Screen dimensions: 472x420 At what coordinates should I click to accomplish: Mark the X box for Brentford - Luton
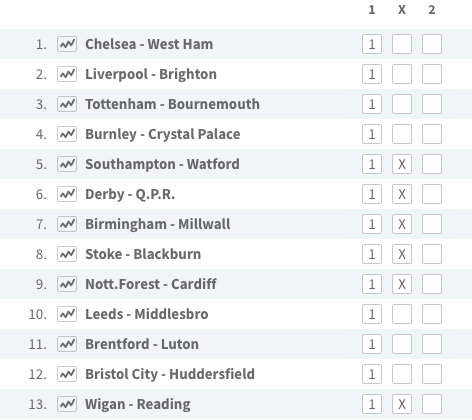[x=402, y=344]
